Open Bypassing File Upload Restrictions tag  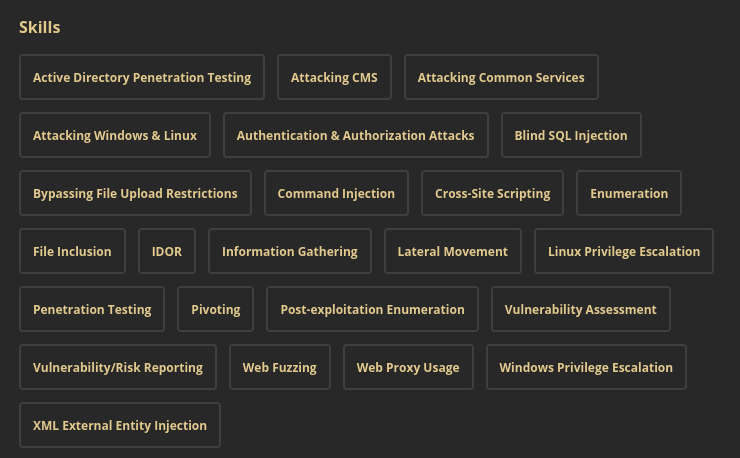coord(135,193)
